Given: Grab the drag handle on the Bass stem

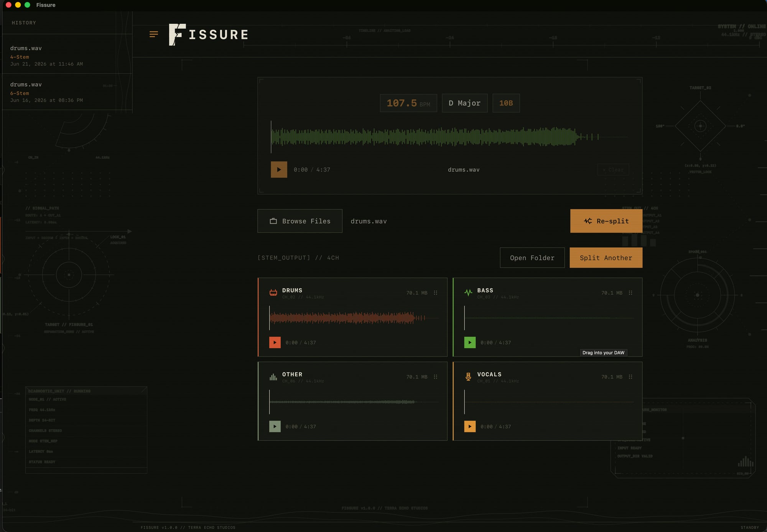Looking at the screenshot, I should point(630,293).
